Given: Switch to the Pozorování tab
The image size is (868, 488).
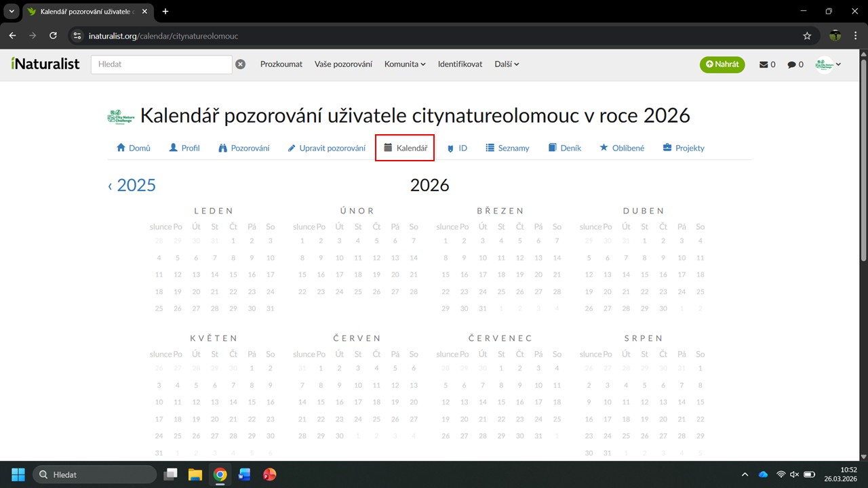Looking at the screenshot, I should click(244, 148).
